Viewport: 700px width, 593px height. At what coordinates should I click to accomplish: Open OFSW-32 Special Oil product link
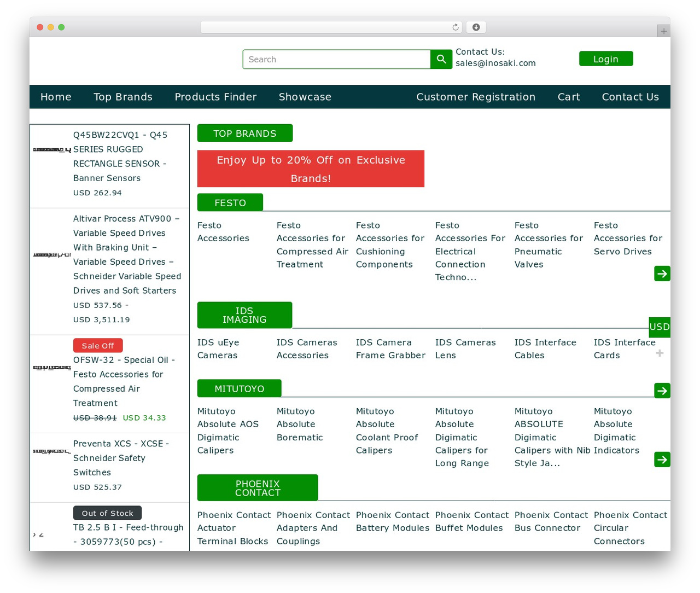click(124, 381)
